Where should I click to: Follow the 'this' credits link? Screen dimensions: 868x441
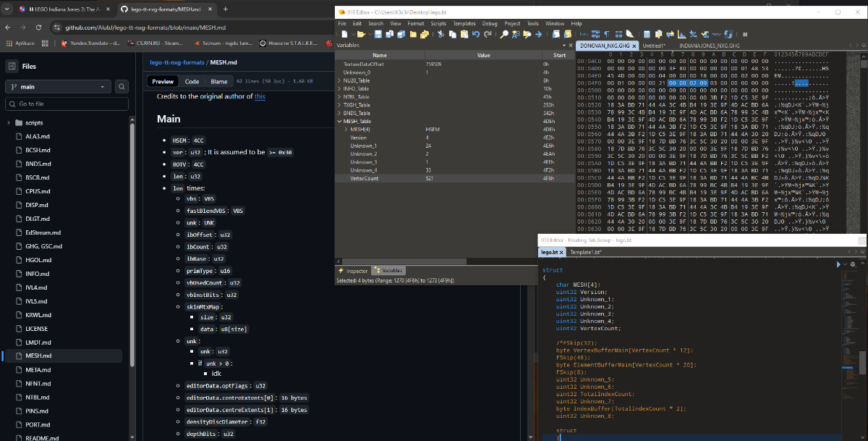[x=260, y=96]
